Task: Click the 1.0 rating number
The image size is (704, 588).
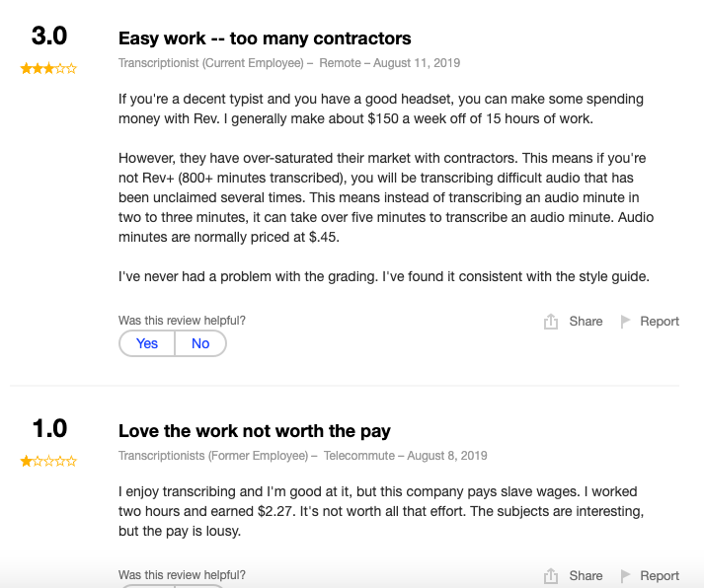Action: pos(49,428)
